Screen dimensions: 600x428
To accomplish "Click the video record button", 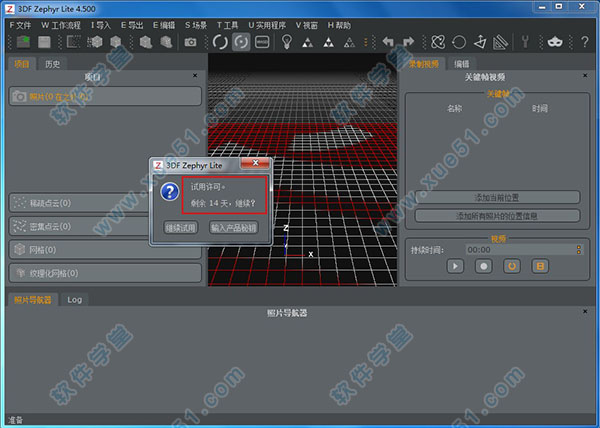I will 484,266.
